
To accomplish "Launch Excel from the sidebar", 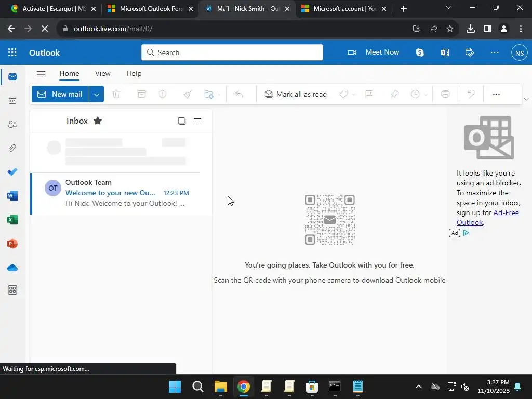I will point(12,220).
